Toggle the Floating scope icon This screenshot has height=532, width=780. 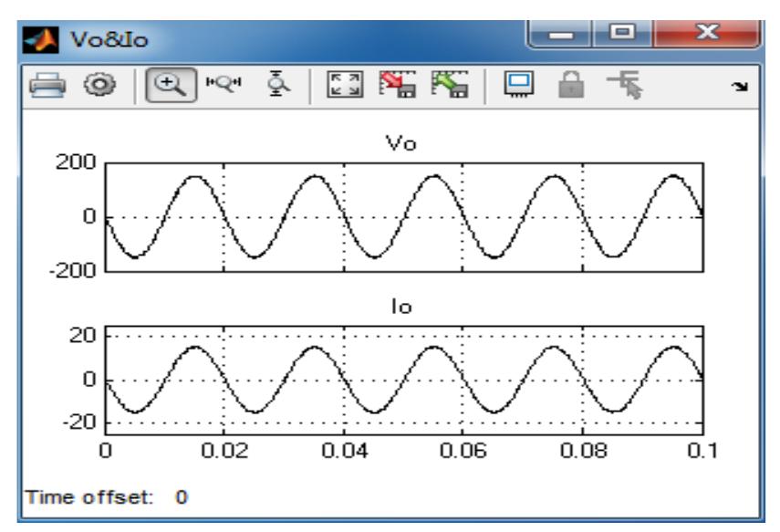point(519,85)
